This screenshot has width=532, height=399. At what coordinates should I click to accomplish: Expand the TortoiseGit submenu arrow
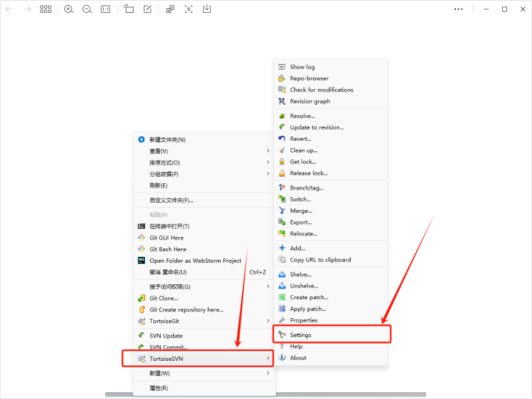click(268, 321)
